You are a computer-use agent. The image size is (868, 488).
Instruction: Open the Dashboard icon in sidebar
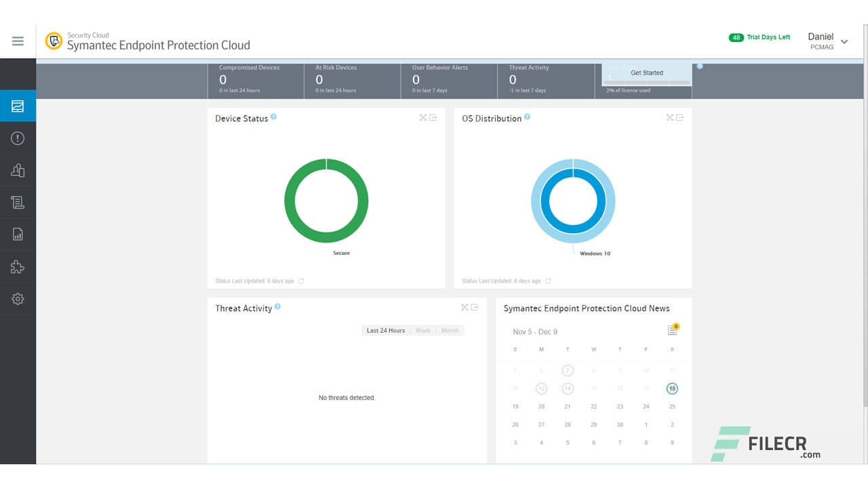(x=18, y=106)
